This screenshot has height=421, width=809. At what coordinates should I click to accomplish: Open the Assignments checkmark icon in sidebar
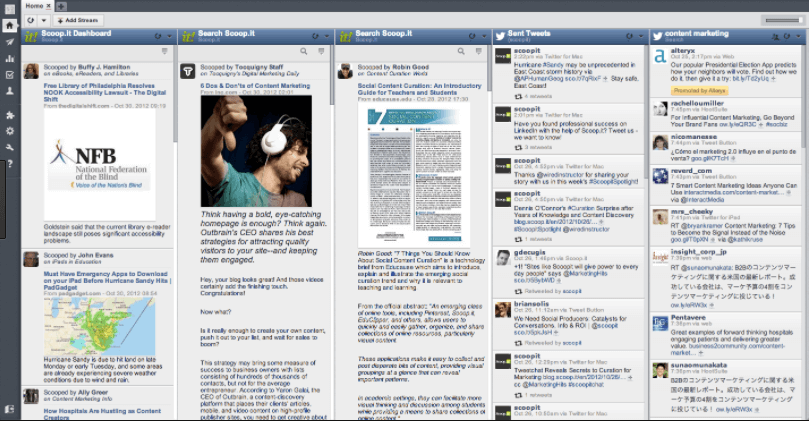click(x=10, y=75)
